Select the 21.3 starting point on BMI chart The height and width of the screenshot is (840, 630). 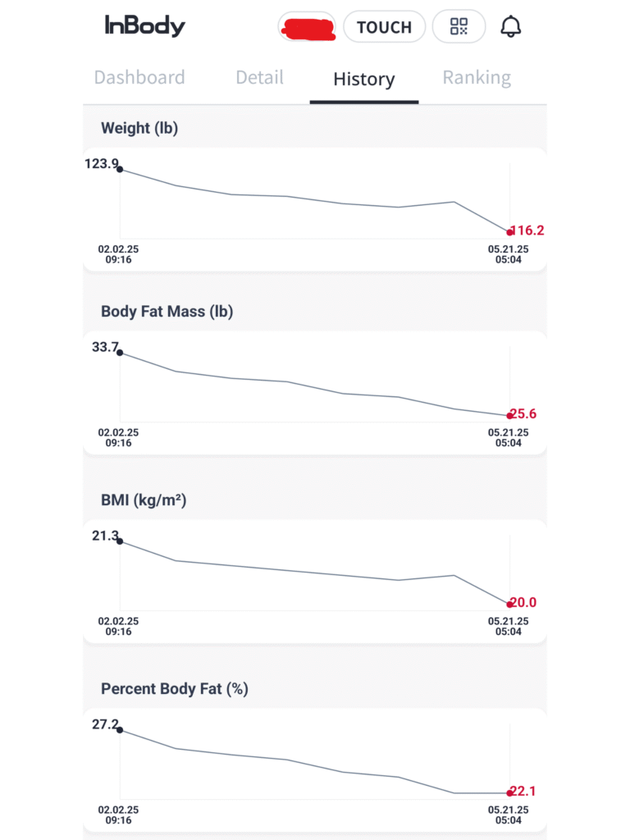[x=120, y=541]
